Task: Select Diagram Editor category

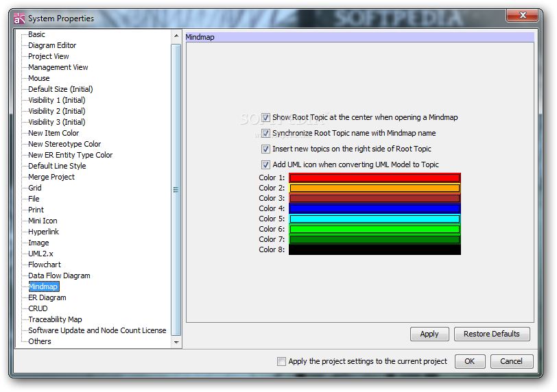Action: [52, 45]
